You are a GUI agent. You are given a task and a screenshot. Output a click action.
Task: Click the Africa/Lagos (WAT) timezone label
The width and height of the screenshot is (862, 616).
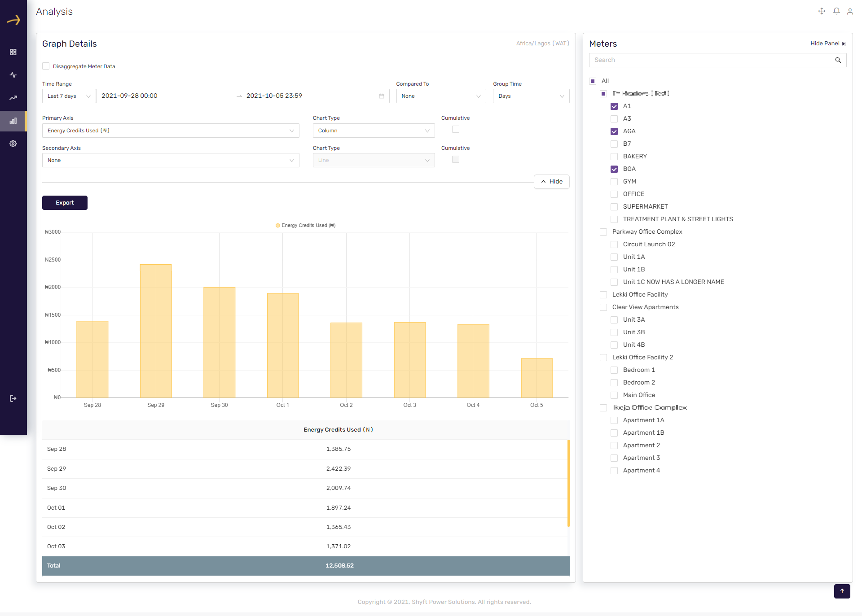click(x=542, y=44)
